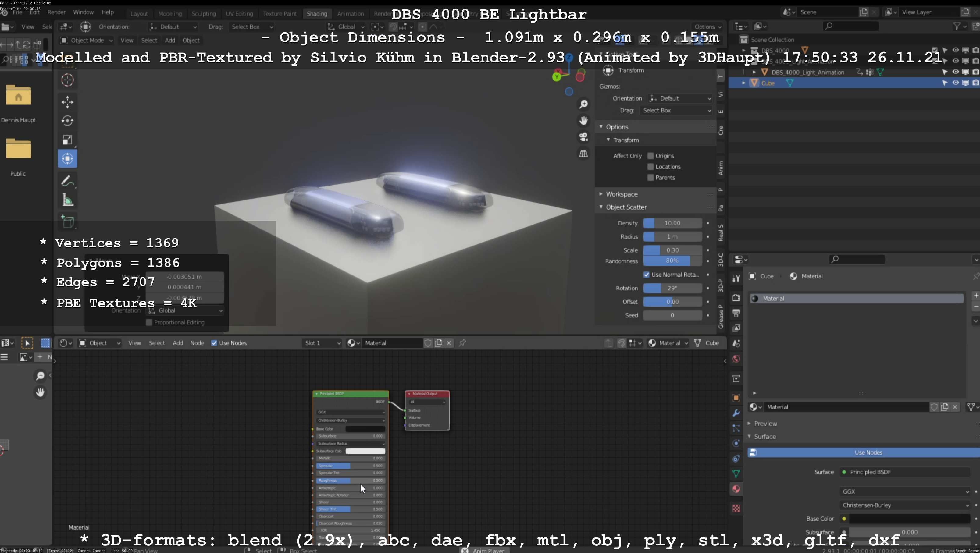Toggle Use Normal Rotation checkbox
The height and width of the screenshot is (553, 980).
(x=646, y=275)
